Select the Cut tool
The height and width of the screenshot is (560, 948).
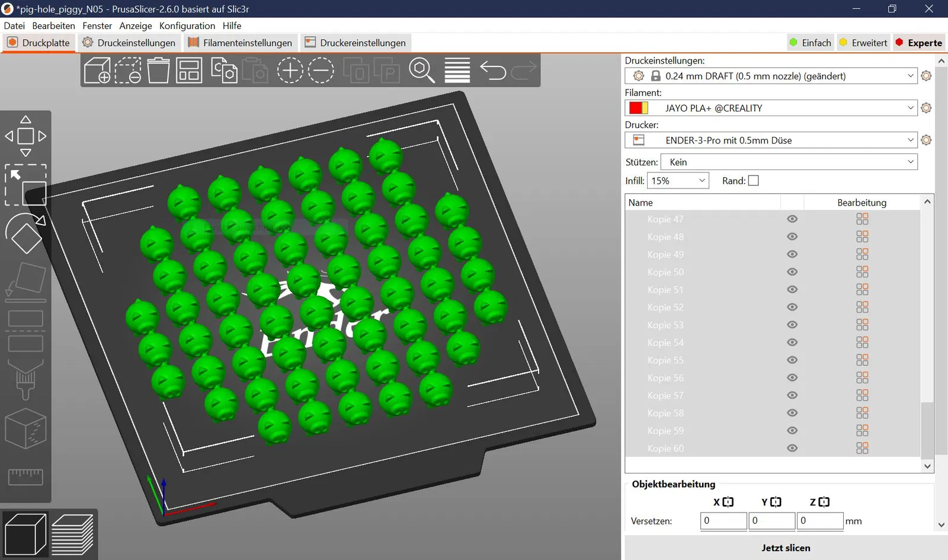click(x=25, y=331)
